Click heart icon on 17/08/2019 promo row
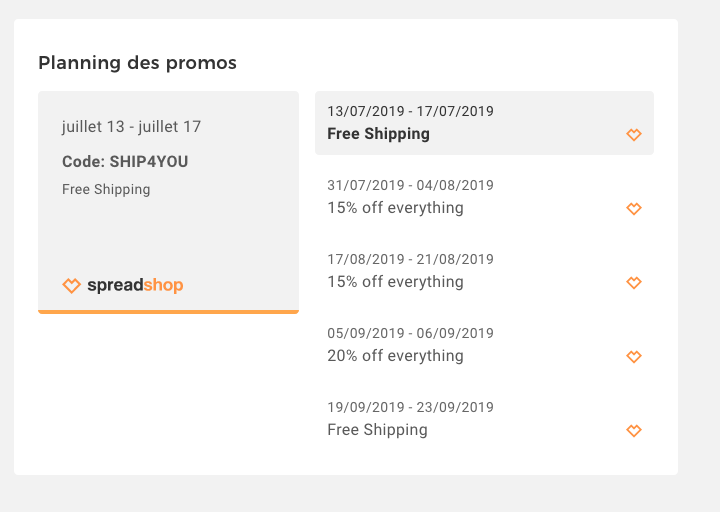The width and height of the screenshot is (720, 512). coord(633,283)
